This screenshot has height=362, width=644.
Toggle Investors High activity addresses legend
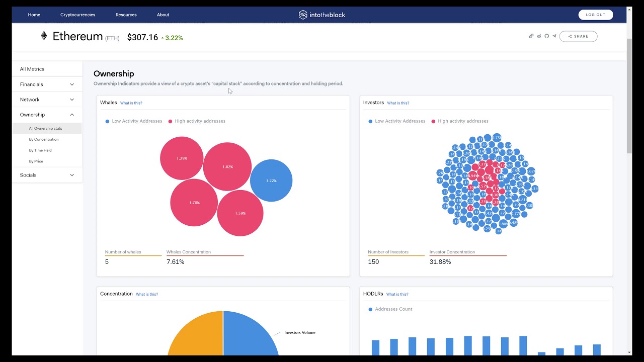(460, 121)
